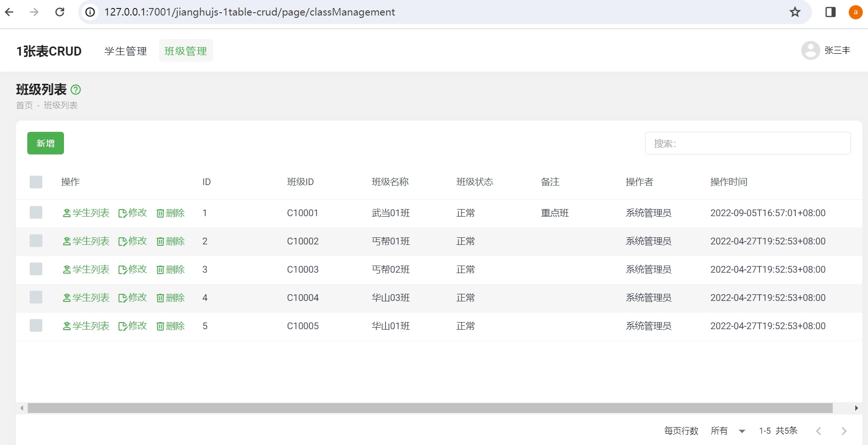Open the student list icon for 武当01班
The image size is (868, 445).
(67, 213)
